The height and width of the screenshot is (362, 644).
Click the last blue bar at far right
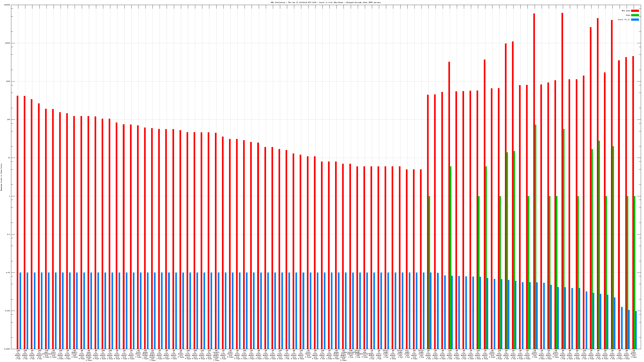[636, 330]
